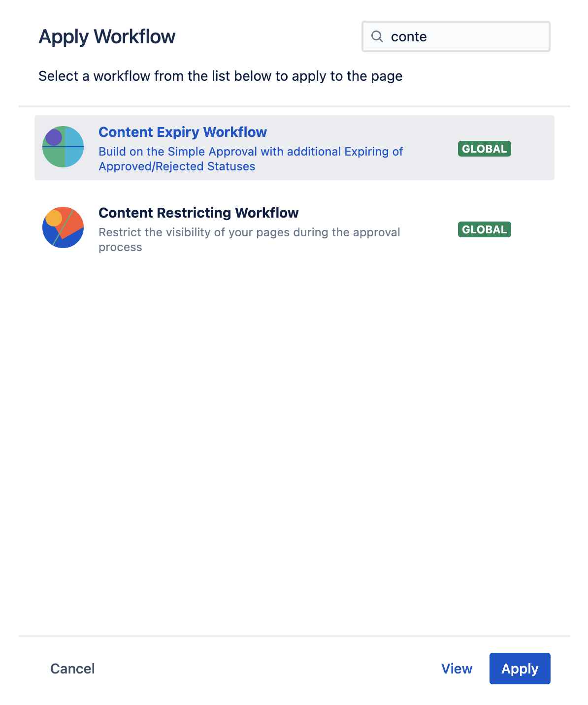Viewport: 588px width, 705px height.
Task: Click the yellow circle in the Restricting workflow icon
Action: (x=54, y=218)
